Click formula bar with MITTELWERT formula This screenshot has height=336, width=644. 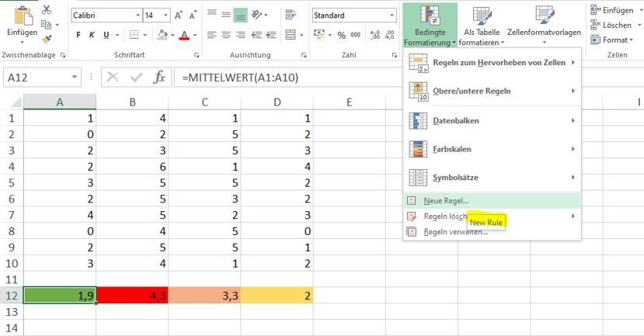point(287,77)
